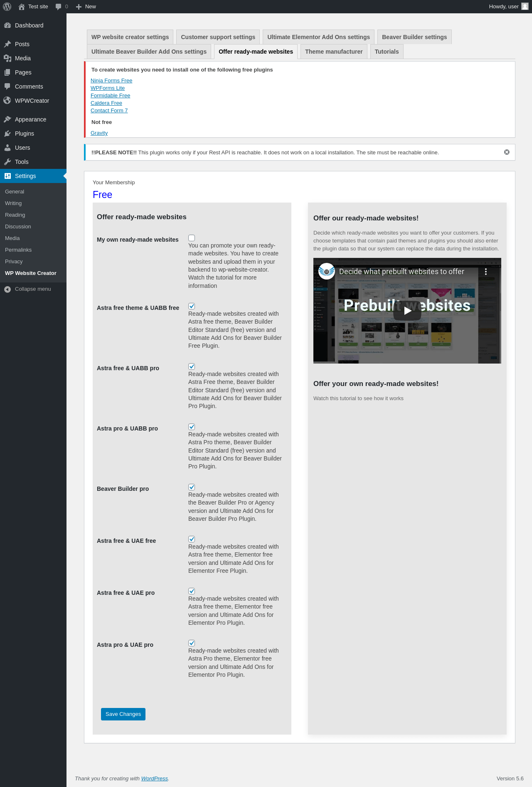Screen dimensions: 532x787
Task: Open the WordPress footer link
Action: (155, 779)
